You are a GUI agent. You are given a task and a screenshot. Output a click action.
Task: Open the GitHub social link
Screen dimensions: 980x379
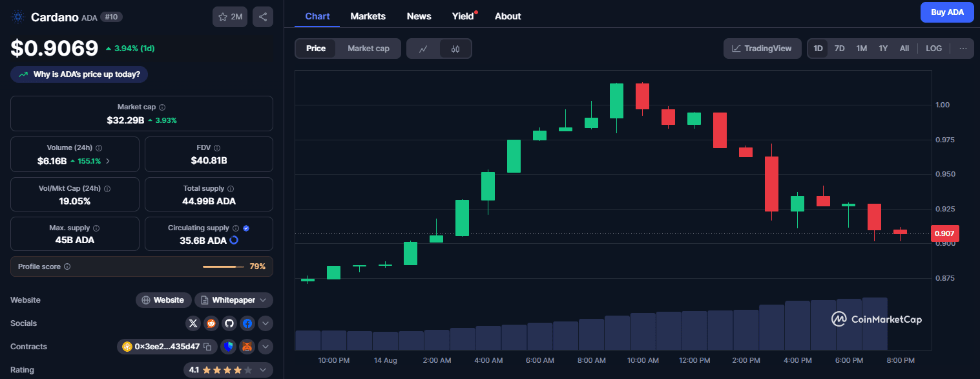coord(229,323)
